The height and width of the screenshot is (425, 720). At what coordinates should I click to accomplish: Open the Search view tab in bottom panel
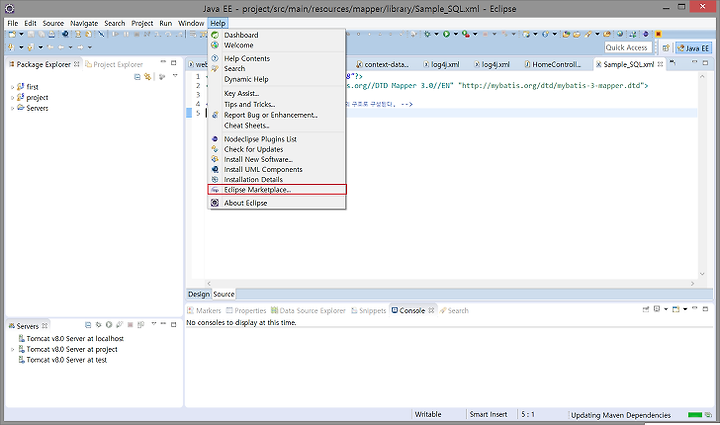455,311
